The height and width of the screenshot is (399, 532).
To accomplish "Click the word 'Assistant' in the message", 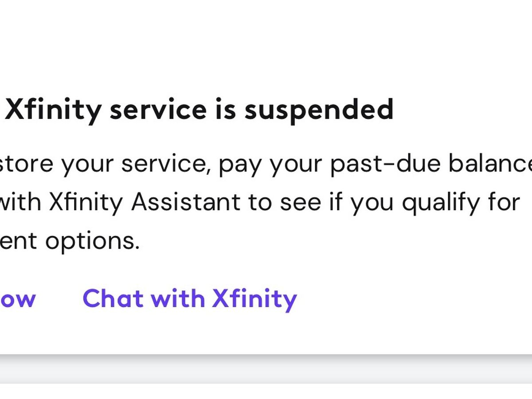I will 186,203.
